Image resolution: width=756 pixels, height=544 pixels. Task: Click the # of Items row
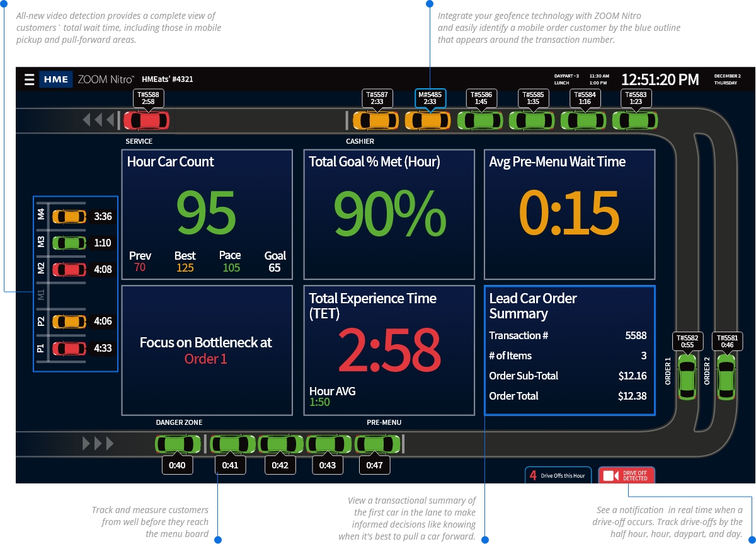568,356
